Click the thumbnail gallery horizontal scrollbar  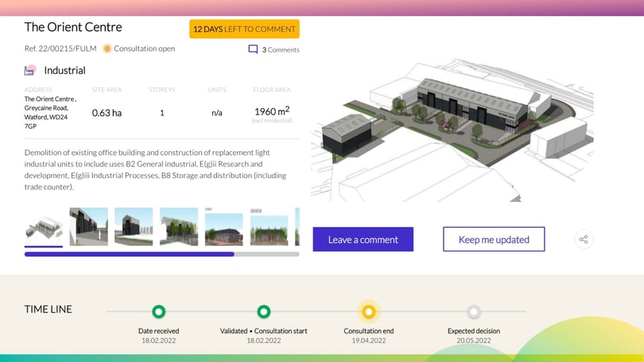click(162, 255)
